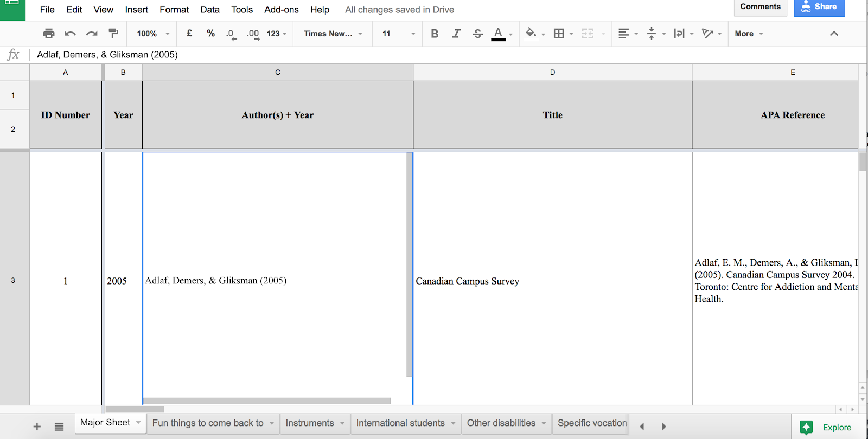
Task: Open the Data menu
Action: 210,9
